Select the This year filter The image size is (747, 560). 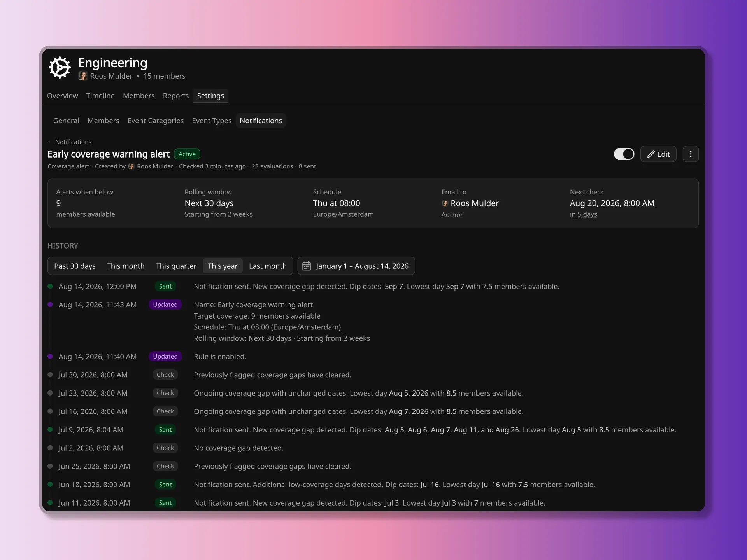223,266
